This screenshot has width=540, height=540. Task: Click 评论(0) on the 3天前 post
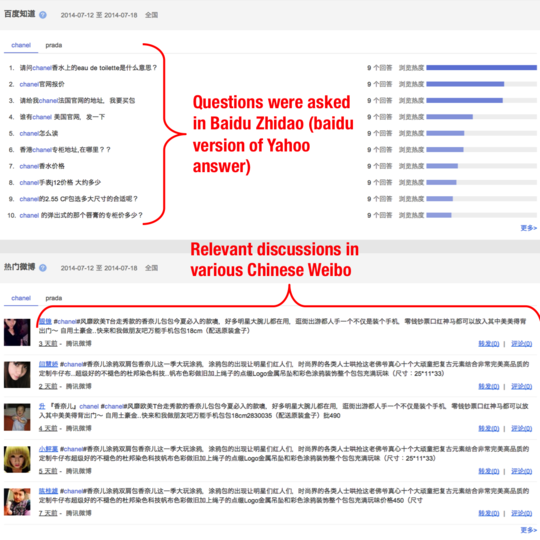[521, 344]
